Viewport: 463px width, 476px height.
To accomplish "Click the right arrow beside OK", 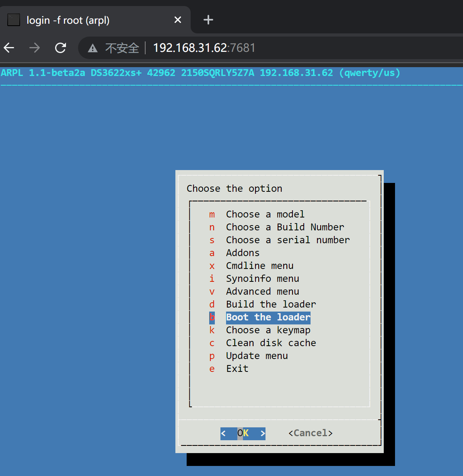I will tap(263, 433).
